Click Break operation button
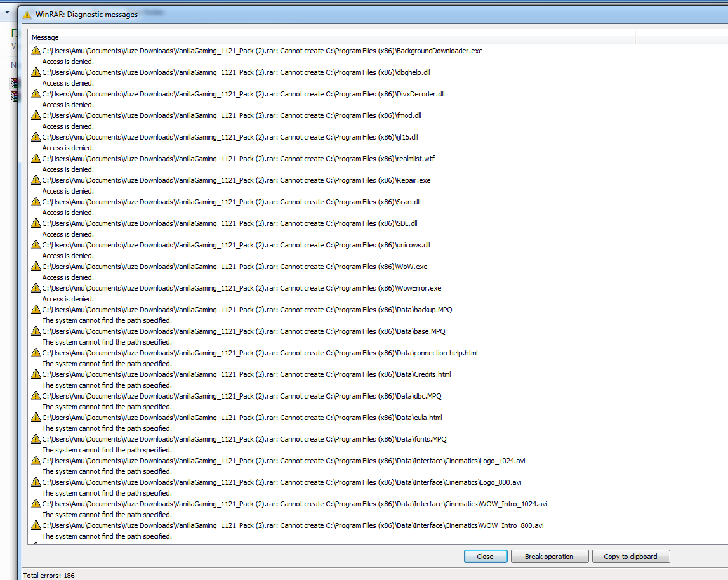The width and height of the screenshot is (728, 580). pyautogui.click(x=549, y=557)
